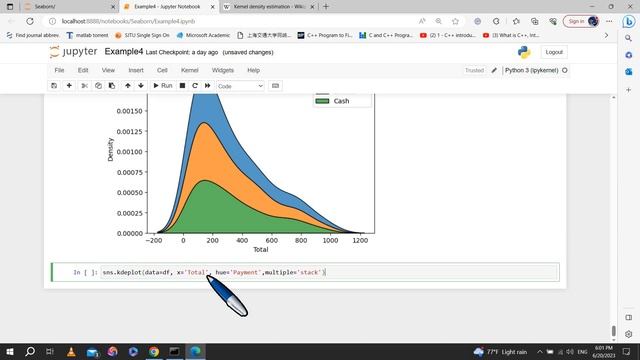640x360 pixels.
Task: Cut selected cells with scissors icon
Action: pos(84,86)
